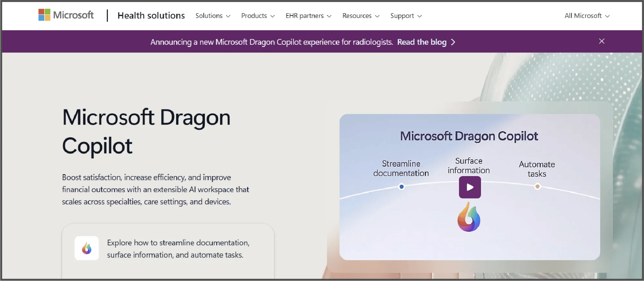Expand the Products navigation menu

click(x=258, y=16)
